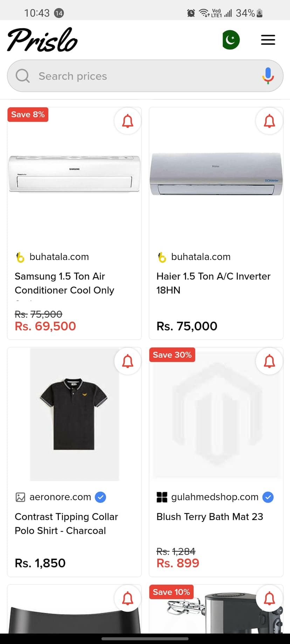This screenshot has width=290, height=644.
Task: Open the hamburger menu
Action: 268,40
